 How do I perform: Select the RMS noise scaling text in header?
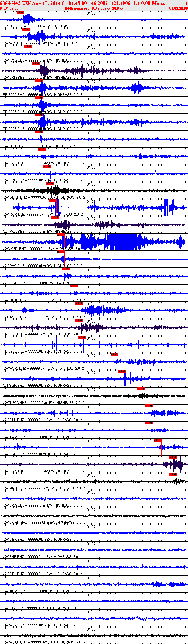[x=94, y=9]
